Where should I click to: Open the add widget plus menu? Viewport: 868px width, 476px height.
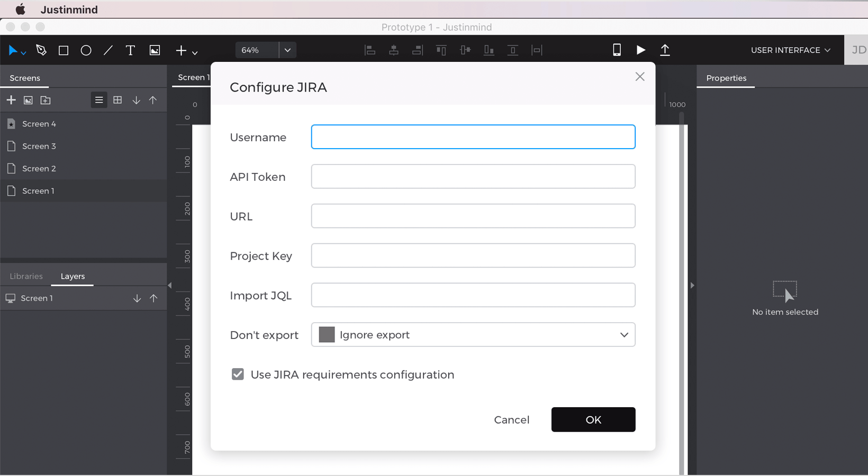[186, 50]
